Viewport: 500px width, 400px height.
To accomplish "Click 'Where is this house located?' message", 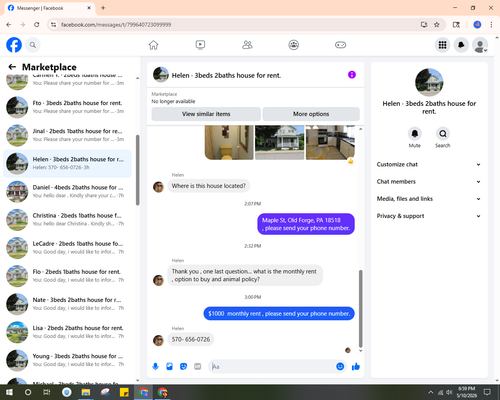I will click(209, 186).
